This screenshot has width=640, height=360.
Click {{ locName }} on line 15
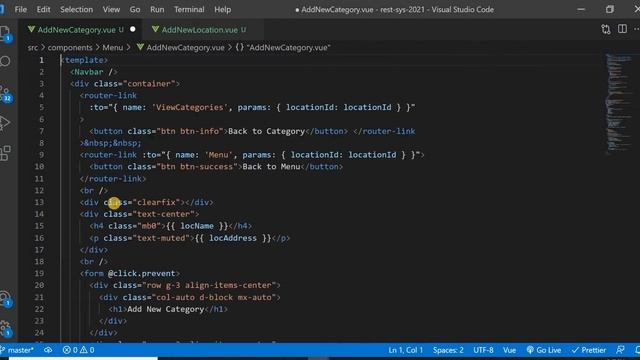(x=197, y=226)
